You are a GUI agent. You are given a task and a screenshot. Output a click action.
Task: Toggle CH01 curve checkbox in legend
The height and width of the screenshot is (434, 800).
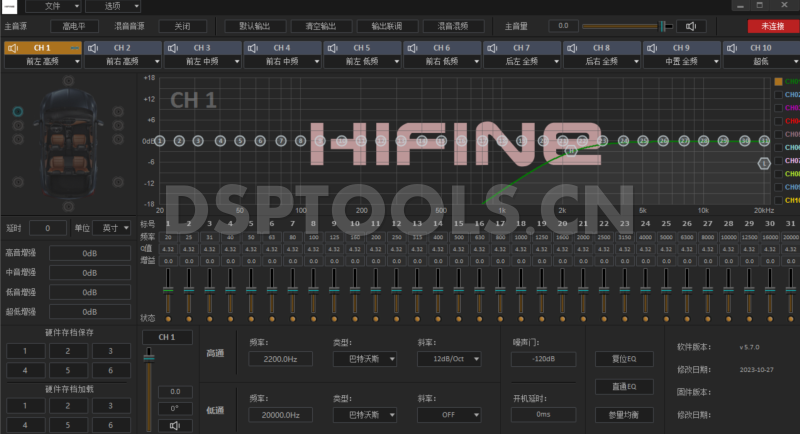click(x=778, y=82)
